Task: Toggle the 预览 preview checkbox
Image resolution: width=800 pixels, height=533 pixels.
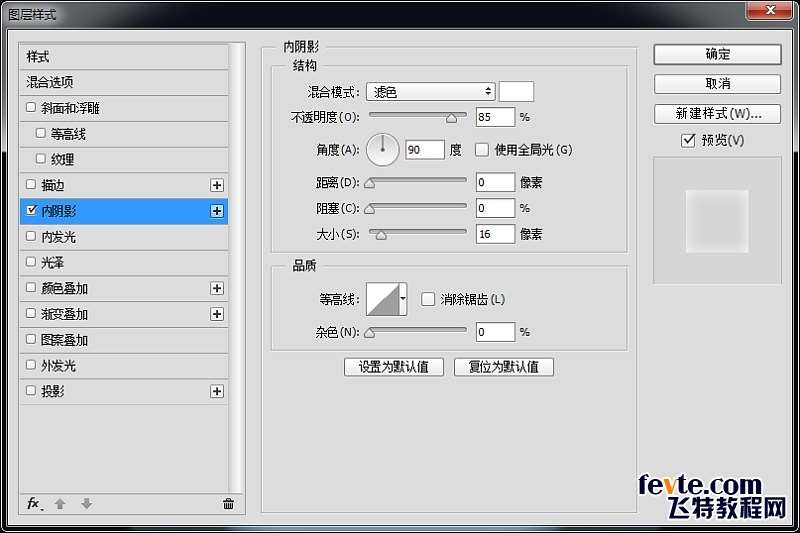Action: 688,140
